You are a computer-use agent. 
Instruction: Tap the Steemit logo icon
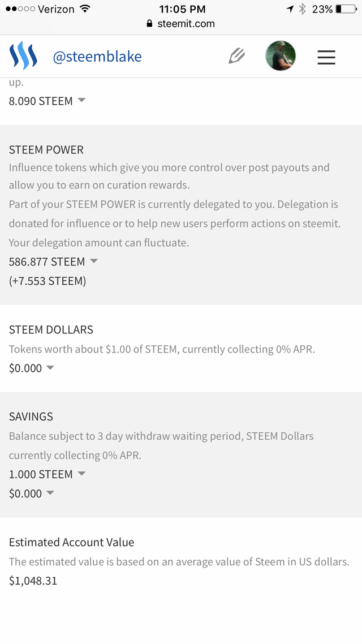click(x=23, y=56)
